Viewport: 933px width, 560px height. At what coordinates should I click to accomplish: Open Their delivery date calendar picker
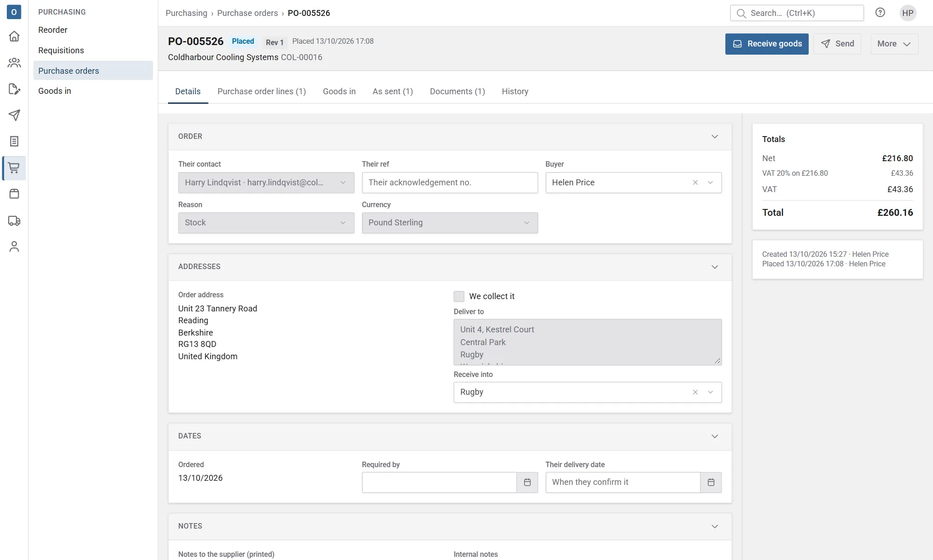[x=711, y=482]
